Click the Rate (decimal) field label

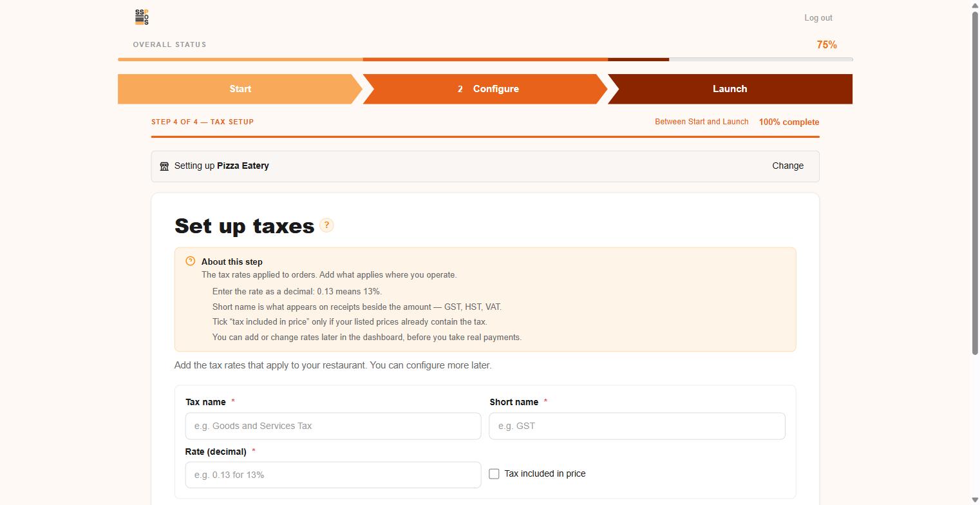(x=216, y=452)
